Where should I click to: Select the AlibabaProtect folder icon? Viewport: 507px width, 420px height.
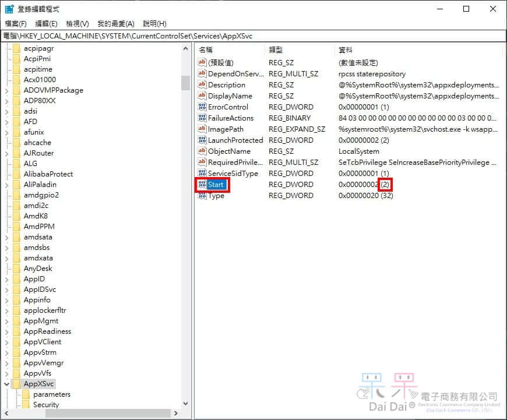point(16,174)
